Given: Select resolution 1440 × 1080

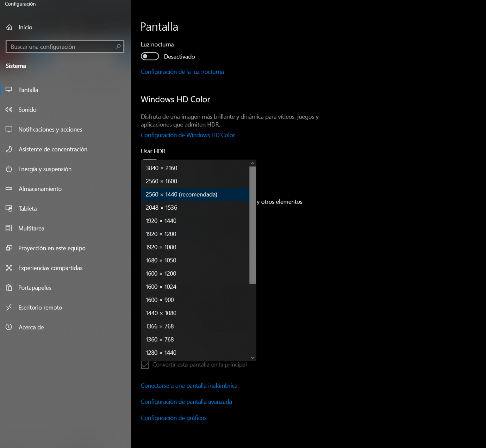Looking at the screenshot, I should pos(195,313).
